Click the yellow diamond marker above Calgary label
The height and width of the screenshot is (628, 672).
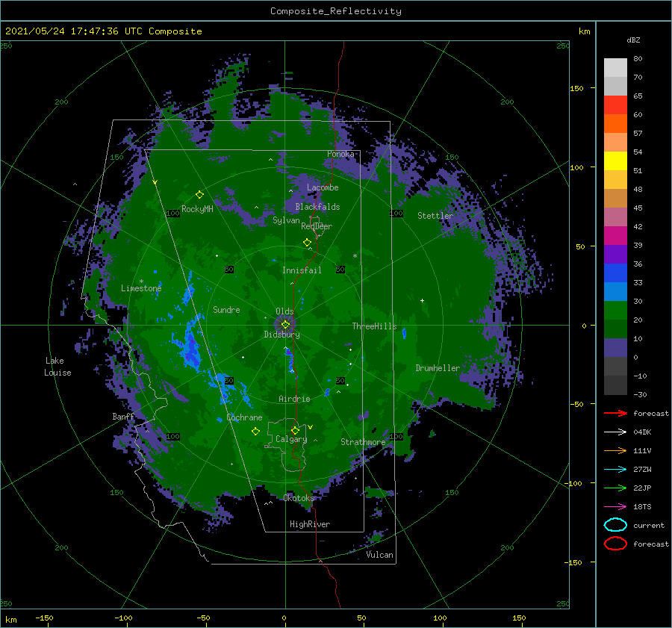tap(295, 430)
